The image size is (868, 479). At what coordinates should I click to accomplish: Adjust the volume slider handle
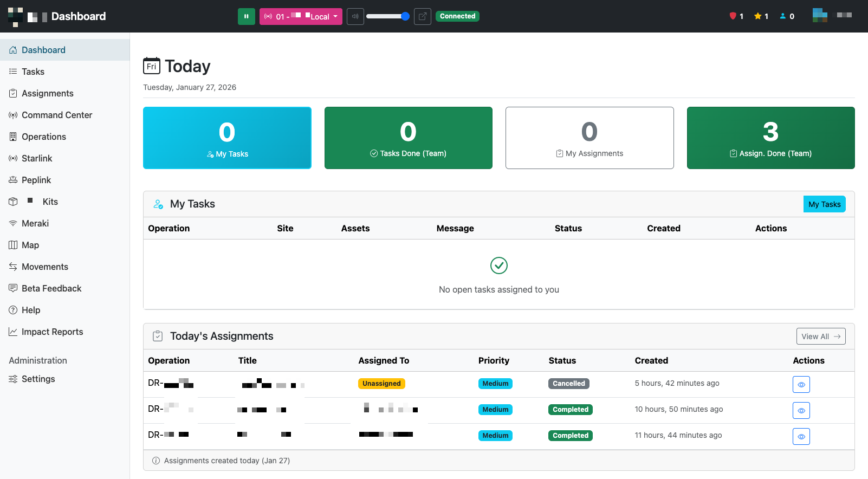[405, 16]
